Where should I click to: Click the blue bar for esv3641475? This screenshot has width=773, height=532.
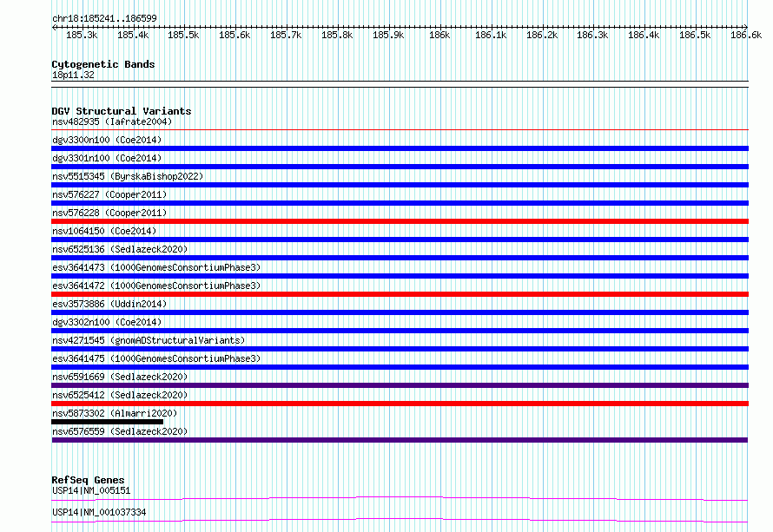coord(400,367)
